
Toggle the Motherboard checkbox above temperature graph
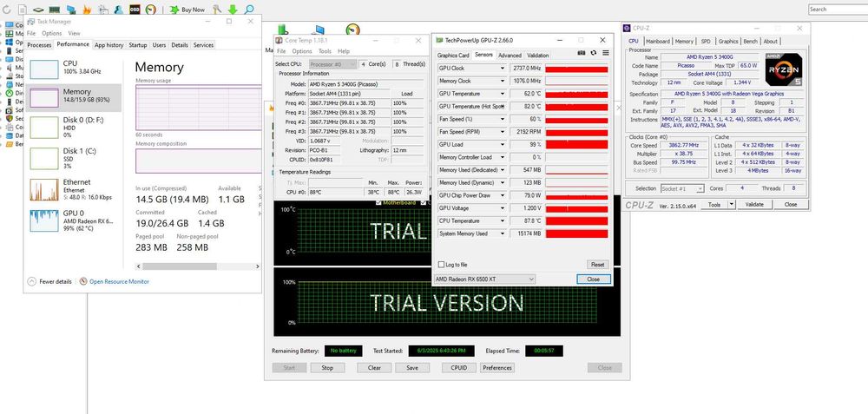pyautogui.click(x=378, y=203)
